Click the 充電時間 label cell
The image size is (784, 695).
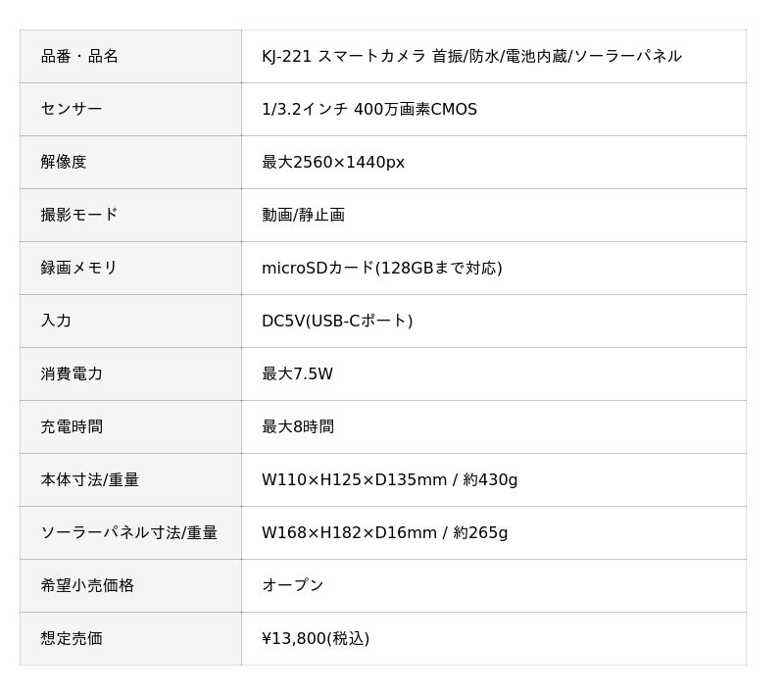pos(130,427)
